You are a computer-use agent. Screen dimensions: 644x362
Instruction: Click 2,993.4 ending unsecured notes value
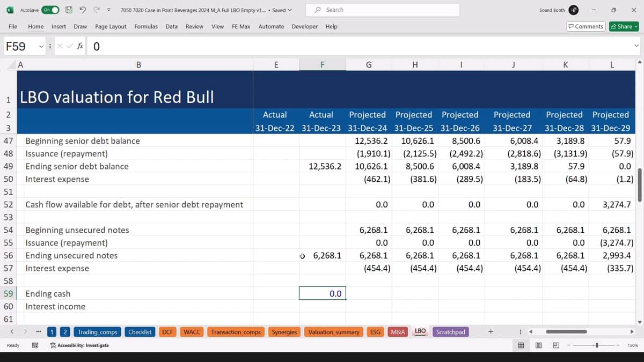(611, 255)
